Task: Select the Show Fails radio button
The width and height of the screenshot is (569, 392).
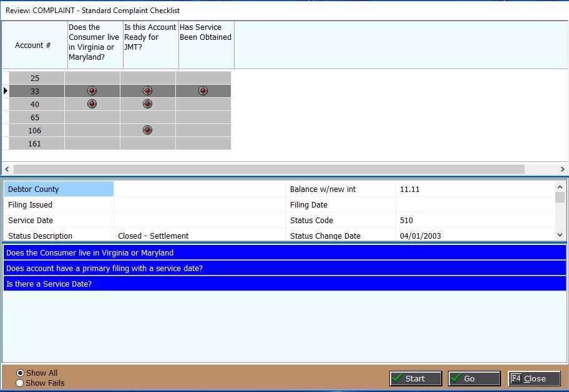Action: pos(20,383)
